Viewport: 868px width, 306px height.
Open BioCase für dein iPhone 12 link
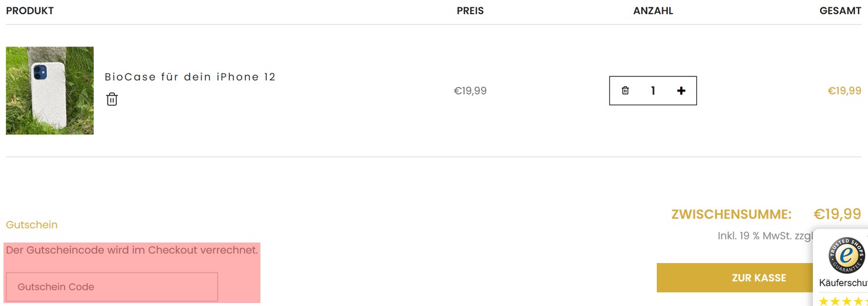pyautogui.click(x=190, y=77)
